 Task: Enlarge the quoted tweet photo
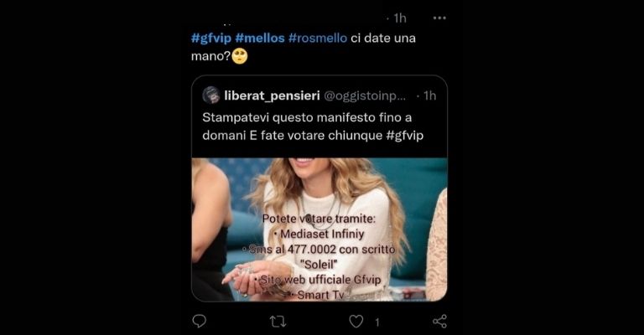coord(319,229)
